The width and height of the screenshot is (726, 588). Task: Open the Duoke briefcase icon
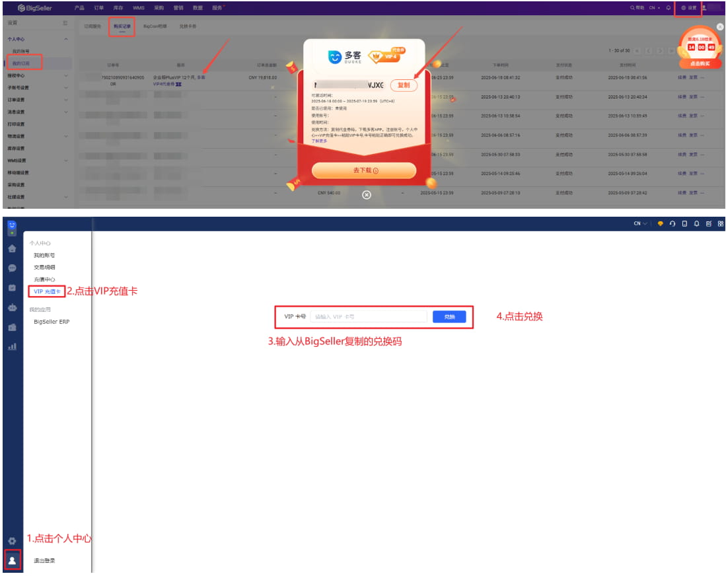pos(12,327)
